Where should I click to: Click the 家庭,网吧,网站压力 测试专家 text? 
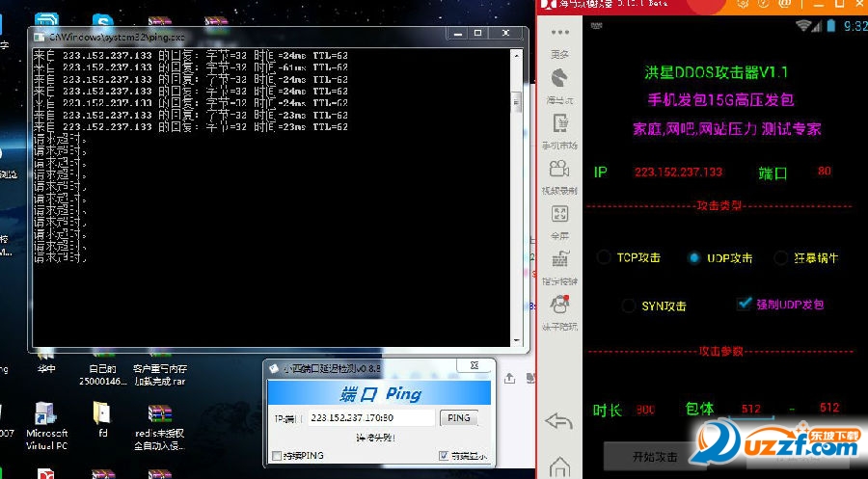point(727,129)
